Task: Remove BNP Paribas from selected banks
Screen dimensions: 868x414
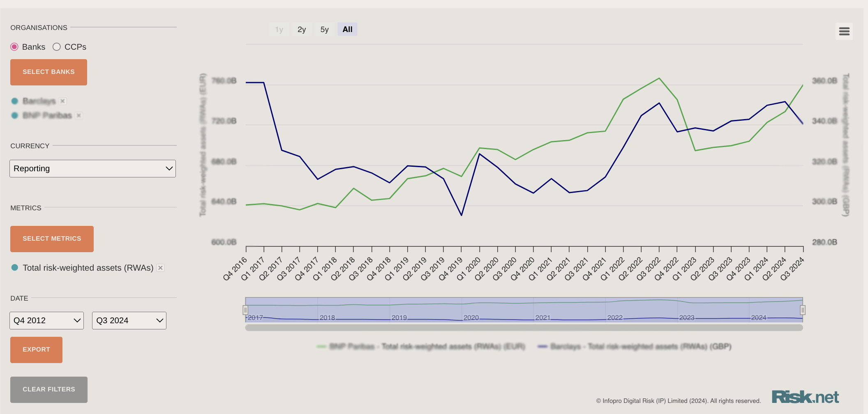Action: click(x=79, y=115)
